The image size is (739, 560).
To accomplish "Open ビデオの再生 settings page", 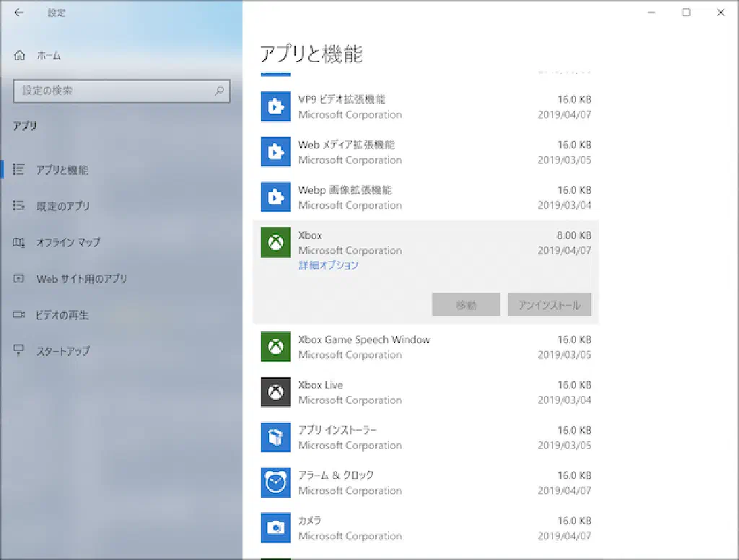I will (x=62, y=315).
